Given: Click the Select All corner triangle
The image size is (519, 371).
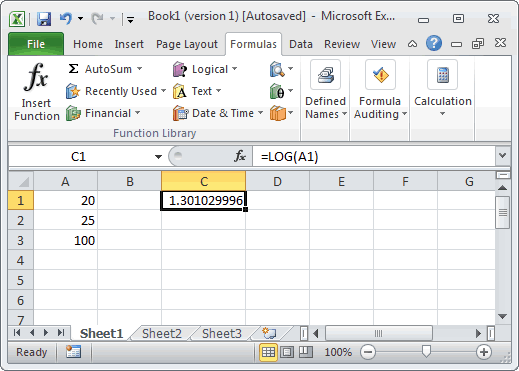Looking at the screenshot, I should click(21, 181).
